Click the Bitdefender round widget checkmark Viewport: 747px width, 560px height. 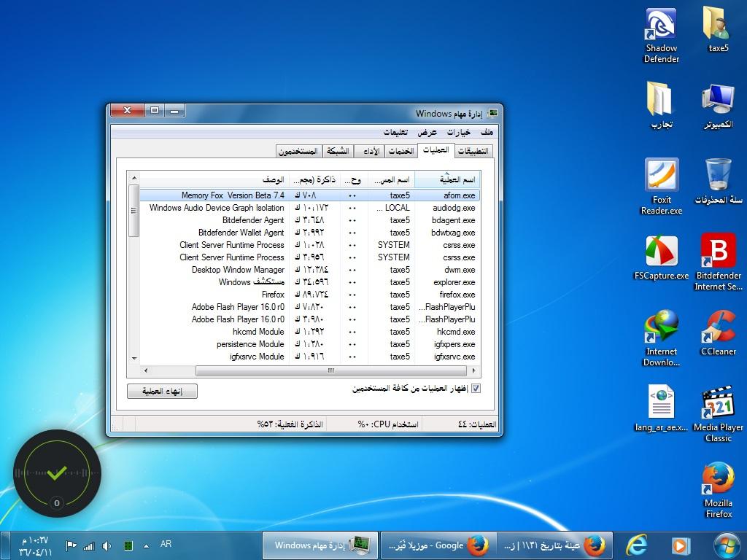click(57, 472)
